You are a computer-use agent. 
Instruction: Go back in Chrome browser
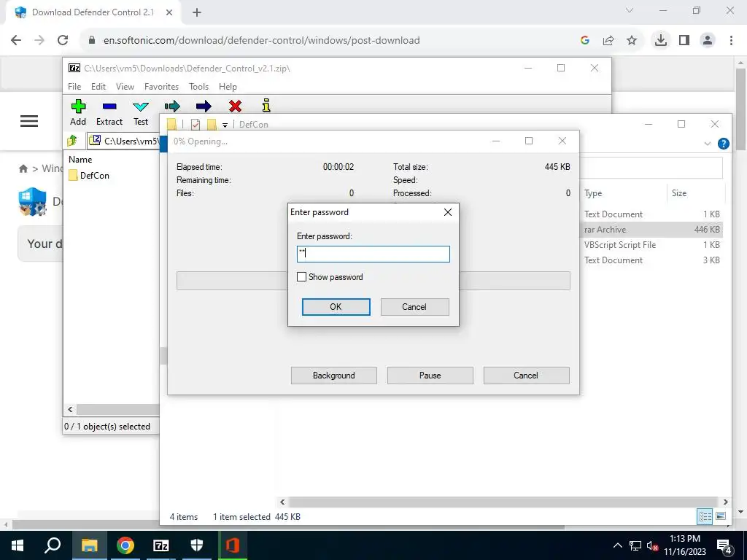pyautogui.click(x=16, y=40)
